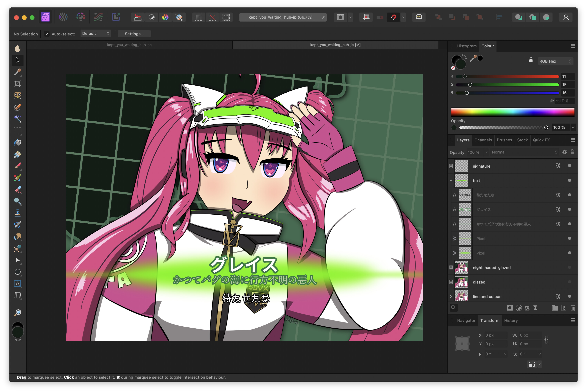Image resolution: width=587 pixels, height=392 pixels.
Task: Click the hex colour input field
Action: 564,101
